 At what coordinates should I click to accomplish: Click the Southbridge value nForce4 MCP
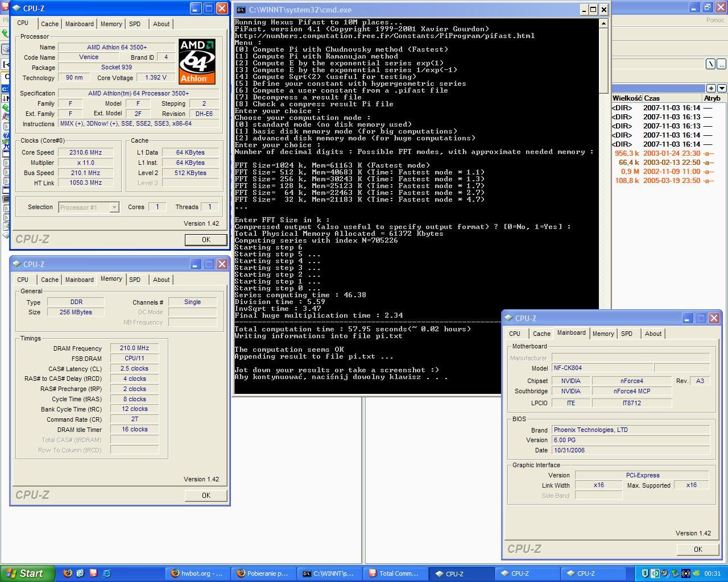click(x=632, y=392)
